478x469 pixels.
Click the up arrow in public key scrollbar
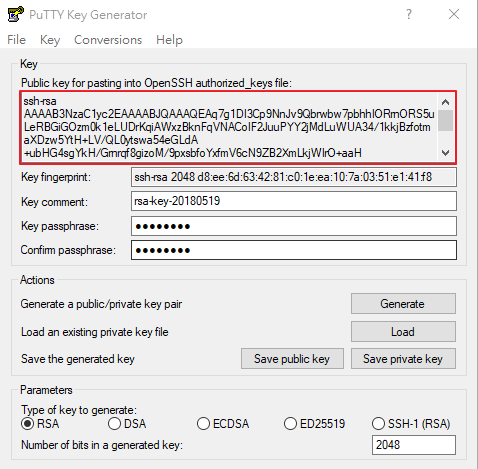(x=445, y=102)
